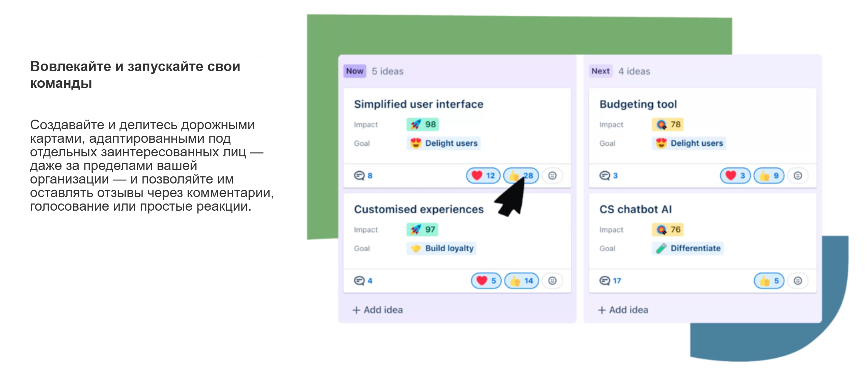Add emoji reaction to Simplified user interface
868x382 pixels.
[x=552, y=176]
